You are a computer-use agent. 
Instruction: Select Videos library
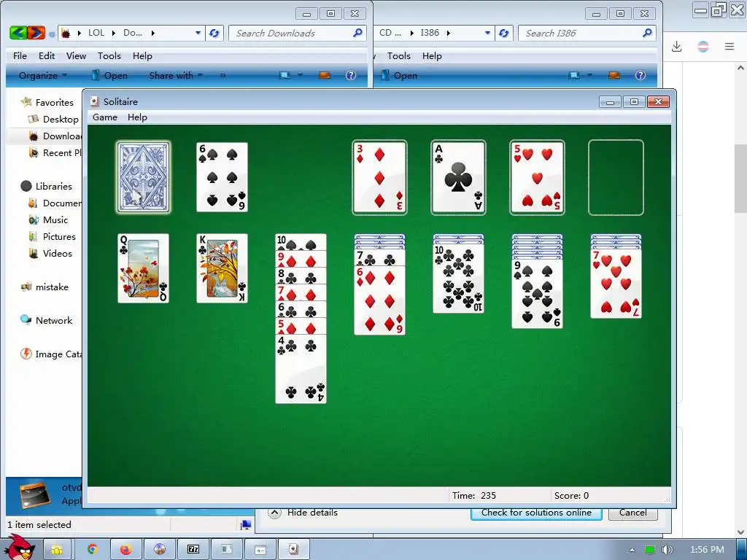pos(57,253)
